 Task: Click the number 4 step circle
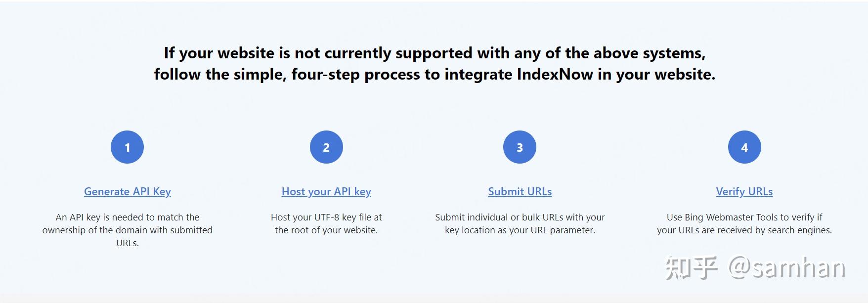[x=744, y=147]
